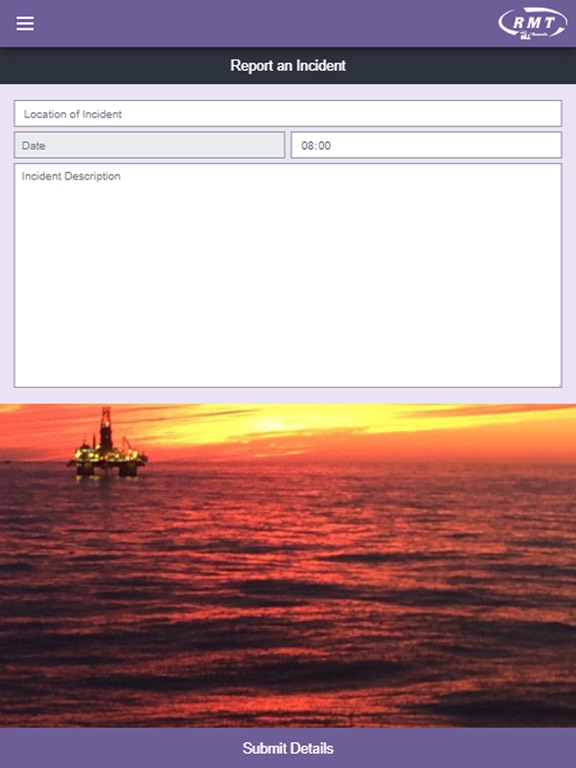Submit Details button at bottom
Image resolution: width=576 pixels, height=768 pixels.
(288, 748)
